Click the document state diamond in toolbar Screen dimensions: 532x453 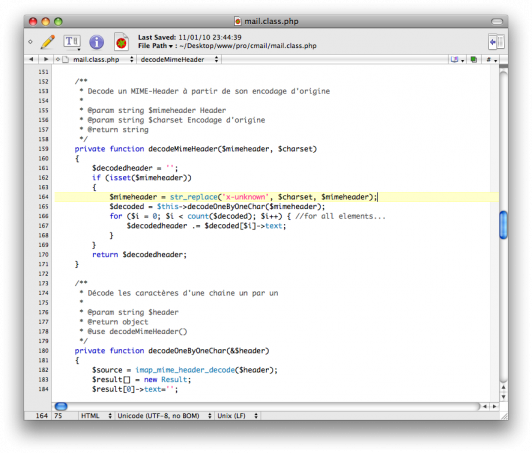pyautogui.click(x=31, y=42)
